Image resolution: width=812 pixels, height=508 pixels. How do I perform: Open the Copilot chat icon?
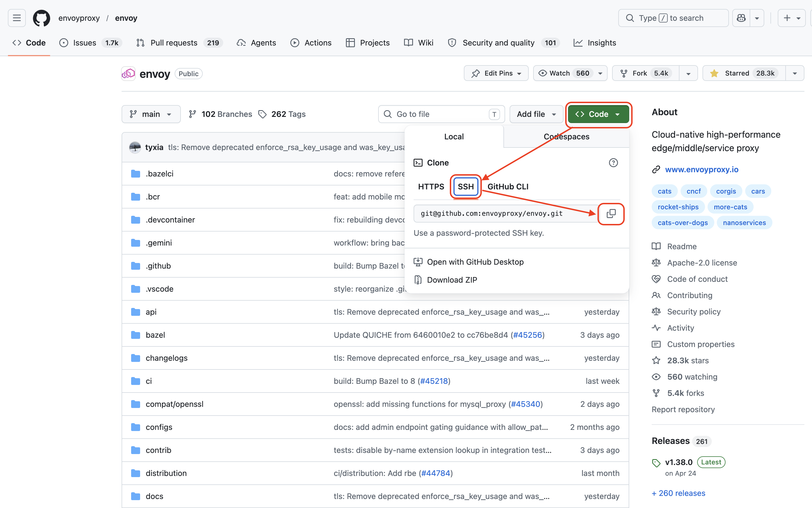[741, 18]
